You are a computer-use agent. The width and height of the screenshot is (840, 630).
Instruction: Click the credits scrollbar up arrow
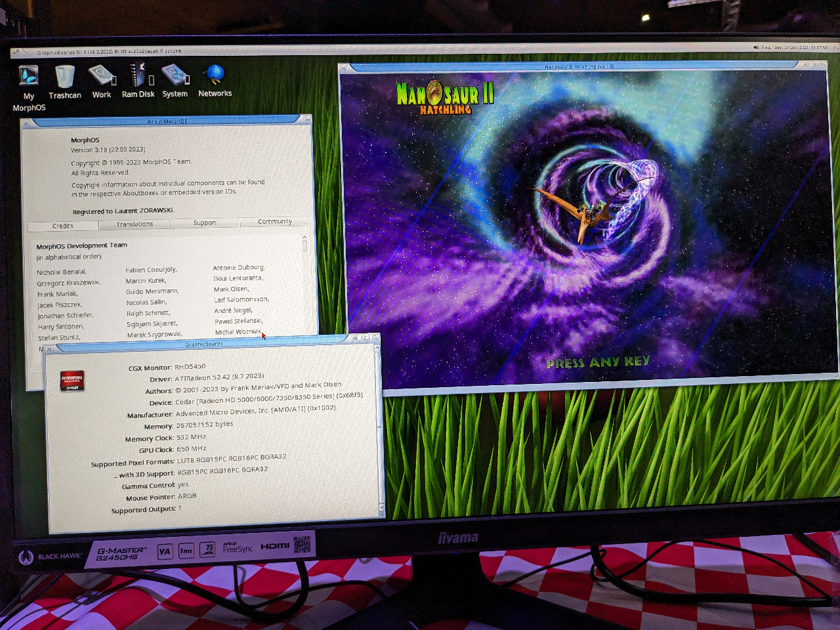coord(304,237)
